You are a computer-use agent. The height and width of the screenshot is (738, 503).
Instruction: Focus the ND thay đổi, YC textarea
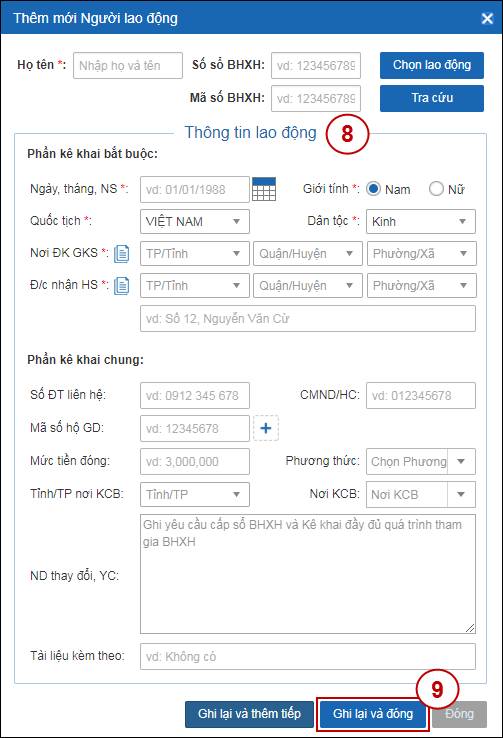308,574
